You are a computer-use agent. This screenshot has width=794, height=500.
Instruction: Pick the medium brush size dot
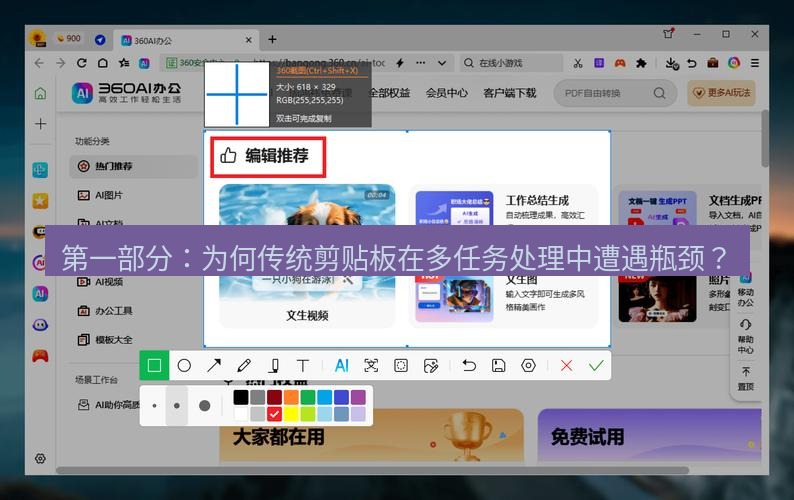tap(177, 406)
